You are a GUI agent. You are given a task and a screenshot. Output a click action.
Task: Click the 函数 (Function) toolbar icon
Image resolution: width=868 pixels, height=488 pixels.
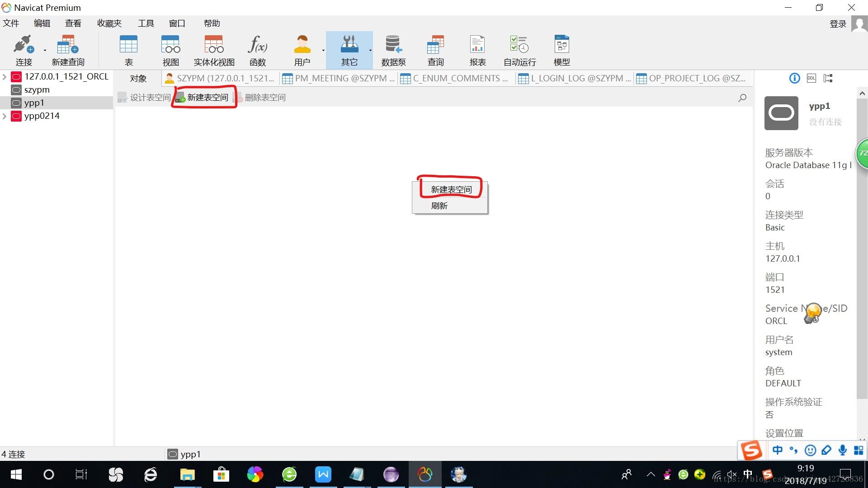(257, 50)
